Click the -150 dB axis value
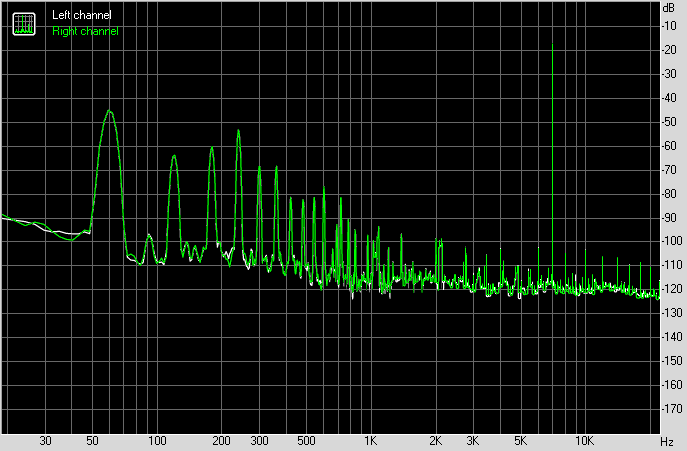This screenshot has height=451, width=687. point(672,361)
